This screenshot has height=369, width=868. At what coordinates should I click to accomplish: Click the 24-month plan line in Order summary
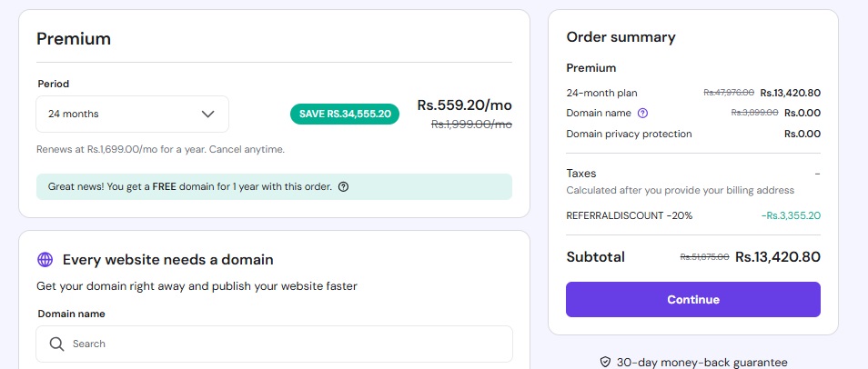point(601,92)
